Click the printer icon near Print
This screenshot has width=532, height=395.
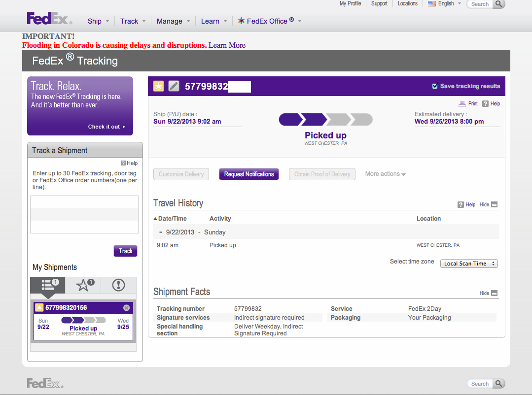pos(462,104)
